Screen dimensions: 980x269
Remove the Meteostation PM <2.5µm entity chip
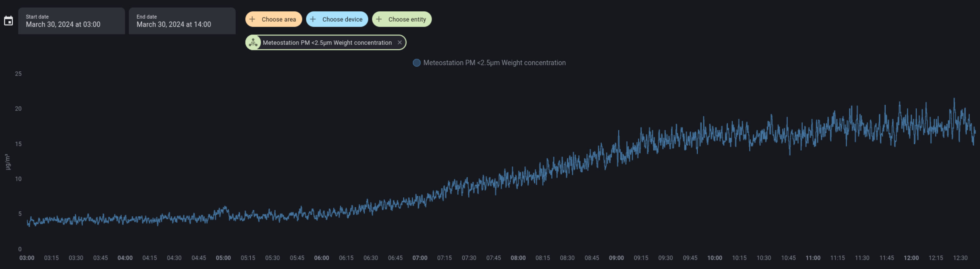[x=399, y=43]
